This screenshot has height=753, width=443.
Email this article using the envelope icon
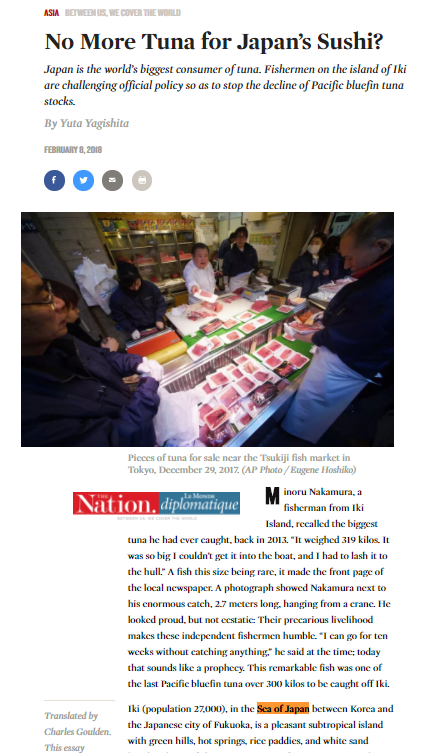pos(112,181)
